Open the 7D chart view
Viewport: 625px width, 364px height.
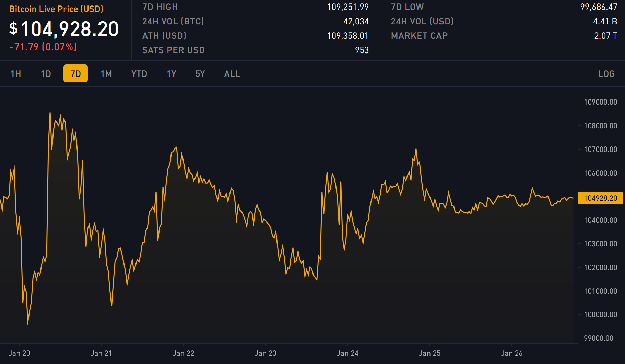[75, 73]
